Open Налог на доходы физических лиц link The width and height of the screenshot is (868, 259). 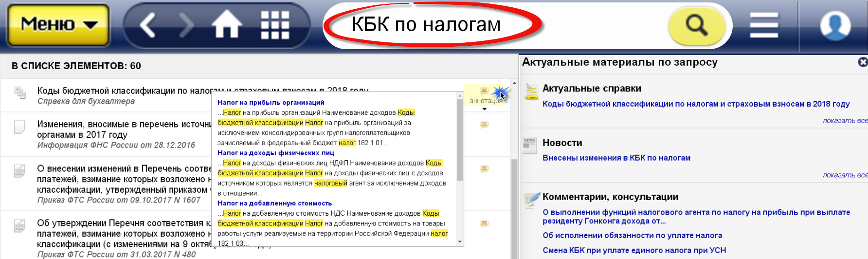coord(275,153)
